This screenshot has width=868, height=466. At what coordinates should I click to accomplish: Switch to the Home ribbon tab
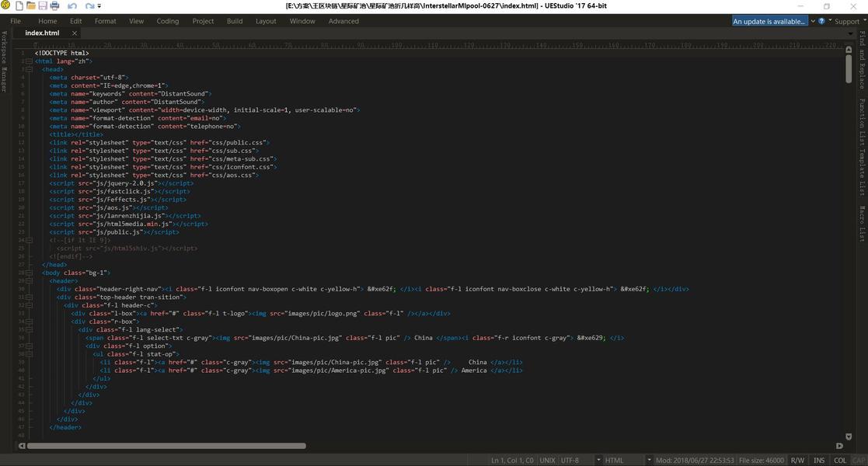click(47, 21)
